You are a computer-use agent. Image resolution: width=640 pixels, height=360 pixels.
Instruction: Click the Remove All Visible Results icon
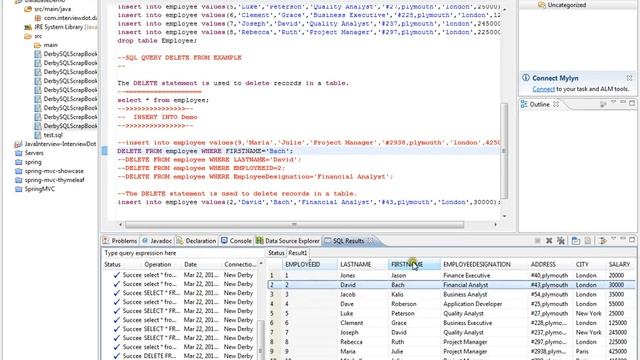click(561, 240)
